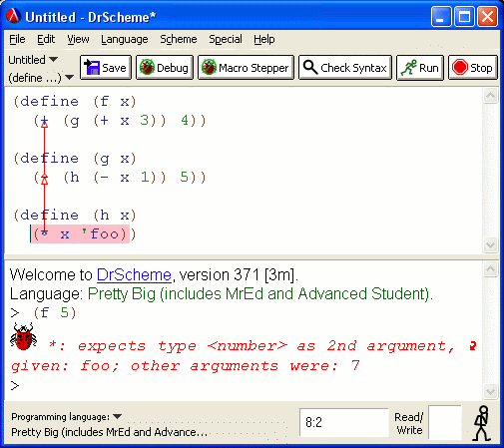Viewport: 504px width, 448px height.
Task: Open the Edit menu
Action: [x=46, y=39]
